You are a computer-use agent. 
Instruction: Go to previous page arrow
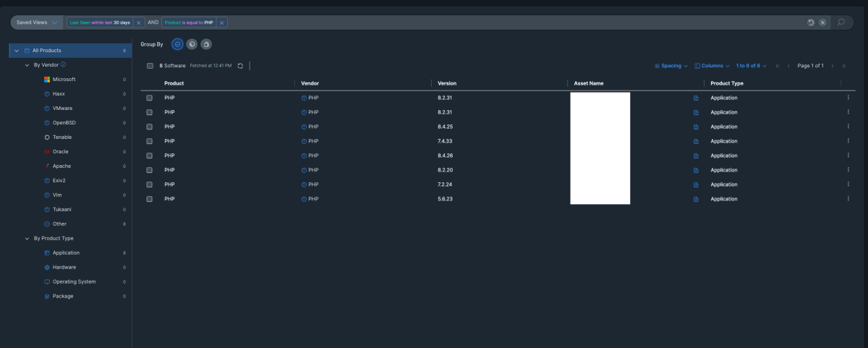pos(788,66)
